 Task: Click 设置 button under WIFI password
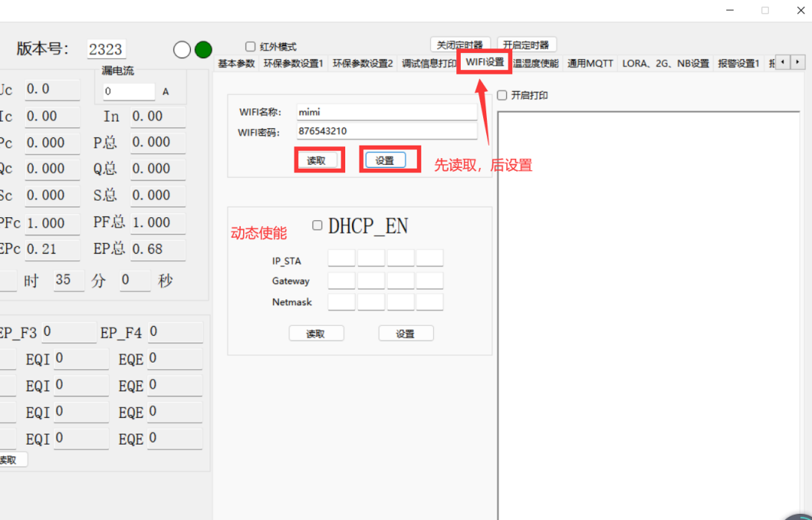pos(385,160)
